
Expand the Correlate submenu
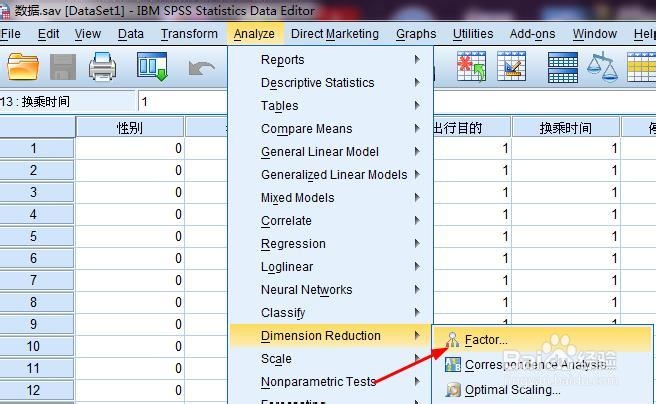331,220
